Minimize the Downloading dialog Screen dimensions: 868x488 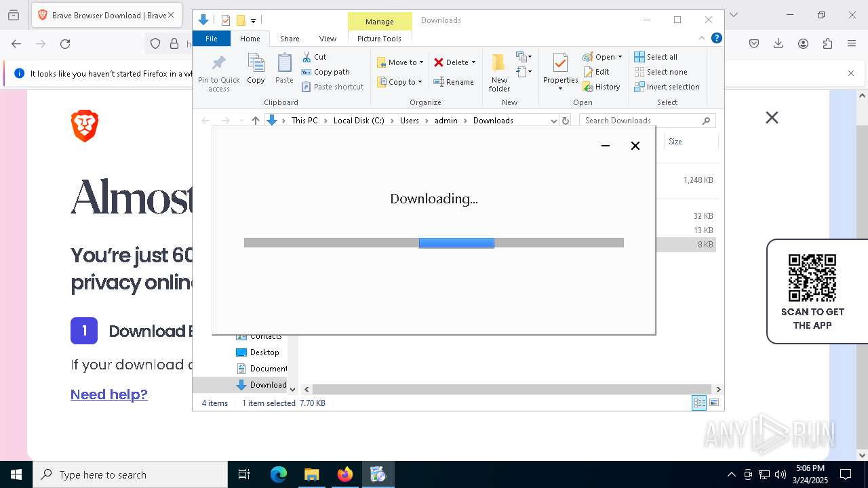point(606,146)
